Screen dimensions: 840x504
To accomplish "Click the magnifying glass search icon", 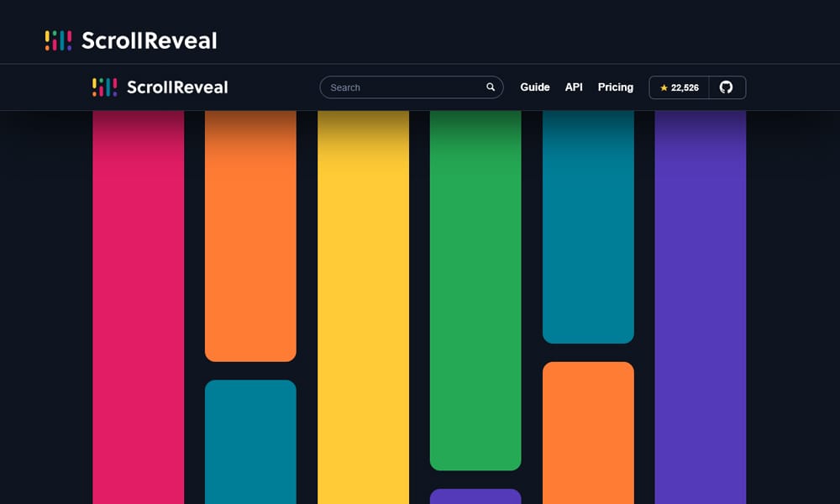I will pyautogui.click(x=491, y=87).
